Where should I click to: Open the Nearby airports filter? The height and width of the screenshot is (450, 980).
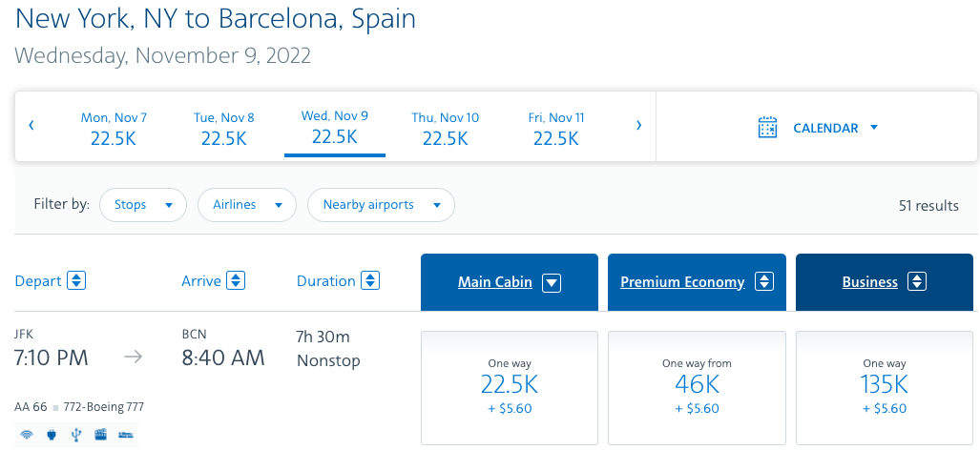(381, 205)
